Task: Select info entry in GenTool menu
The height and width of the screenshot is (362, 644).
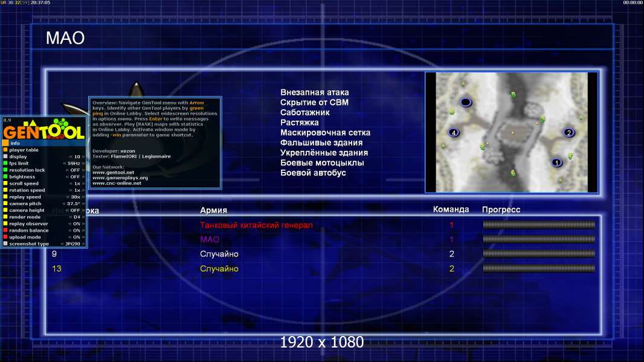Action: click(44, 143)
